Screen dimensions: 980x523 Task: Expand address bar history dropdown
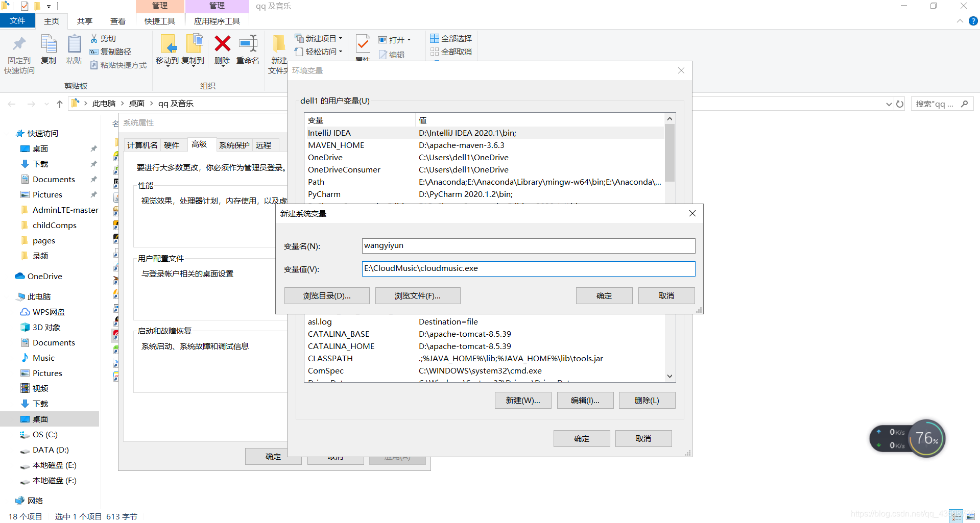coord(889,104)
